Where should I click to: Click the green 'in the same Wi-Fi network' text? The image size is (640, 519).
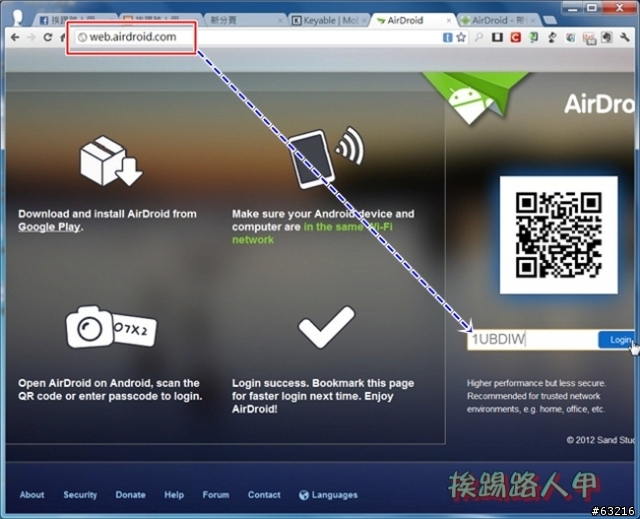coord(312,233)
